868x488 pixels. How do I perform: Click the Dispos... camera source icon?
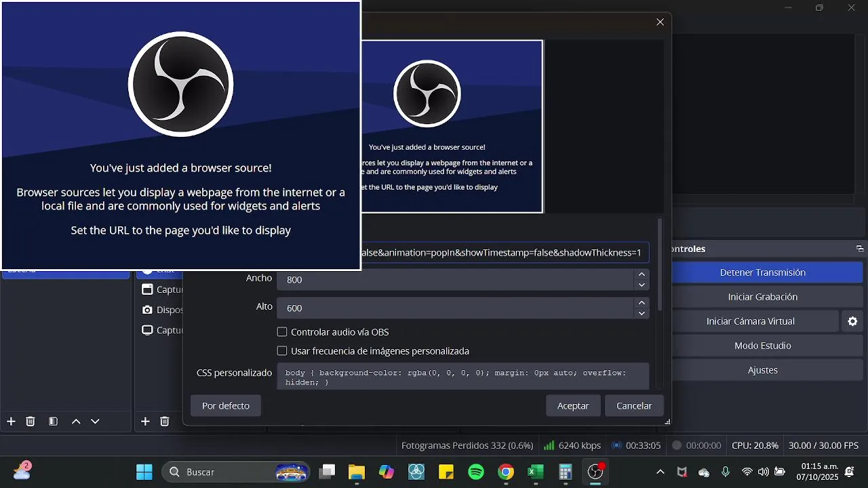pyautogui.click(x=147, y=310)
